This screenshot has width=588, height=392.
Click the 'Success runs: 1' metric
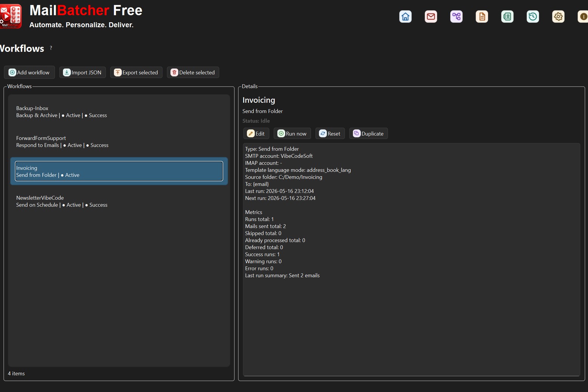pyautogui.click(x=262, y=255)
